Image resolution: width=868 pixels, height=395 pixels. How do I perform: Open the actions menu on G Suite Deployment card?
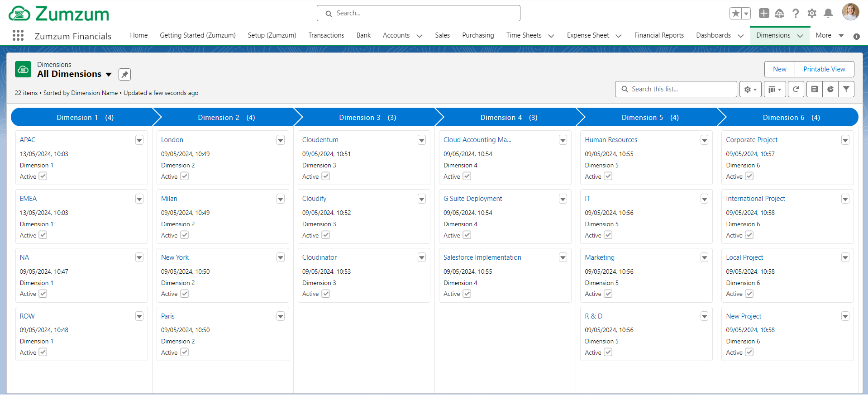(x=563, y=199)
